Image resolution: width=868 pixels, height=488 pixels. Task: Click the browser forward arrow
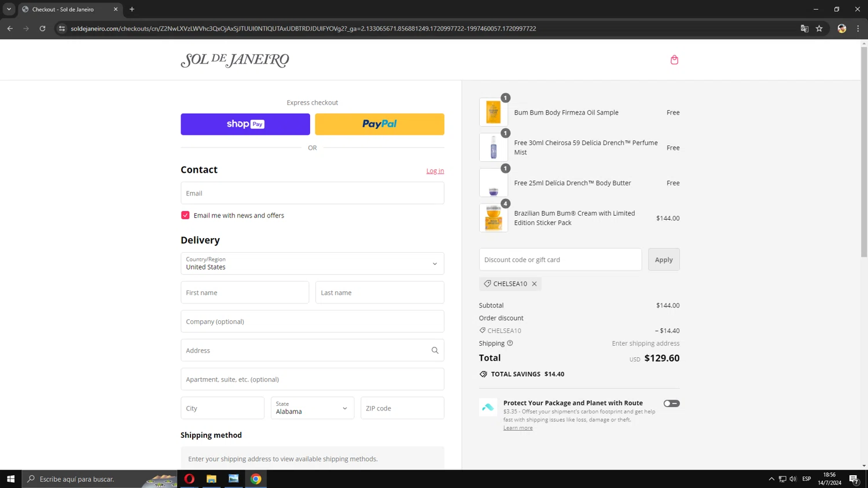click(26, 28)
